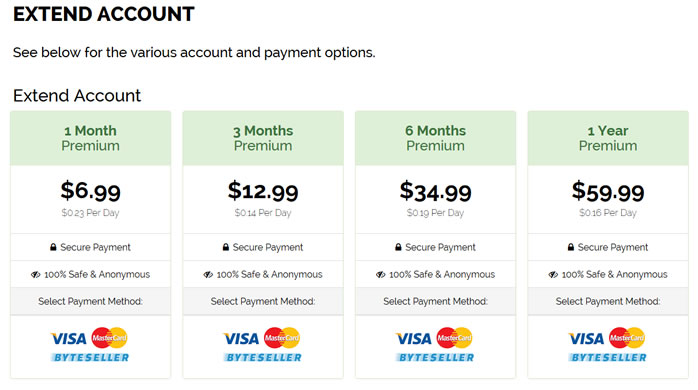
Task: Select the 1 Year Premium header
Action: [x=608, y=138]
